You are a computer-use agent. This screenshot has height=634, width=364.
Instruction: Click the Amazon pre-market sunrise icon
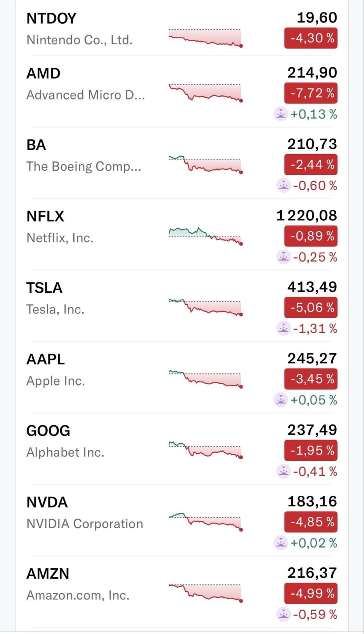click(283, 614)
